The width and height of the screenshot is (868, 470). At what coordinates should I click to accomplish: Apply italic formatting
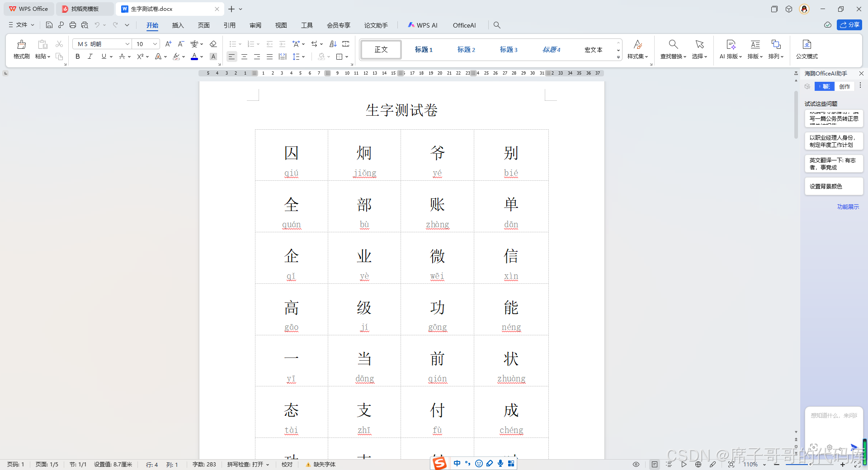(x=90, y=56)
